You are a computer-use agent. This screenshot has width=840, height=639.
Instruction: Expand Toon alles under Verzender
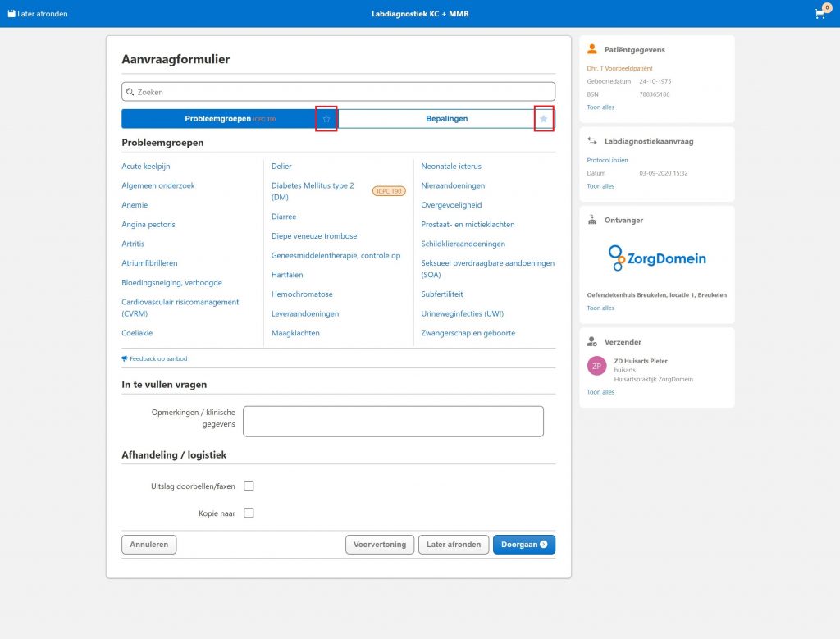(600, 392)
